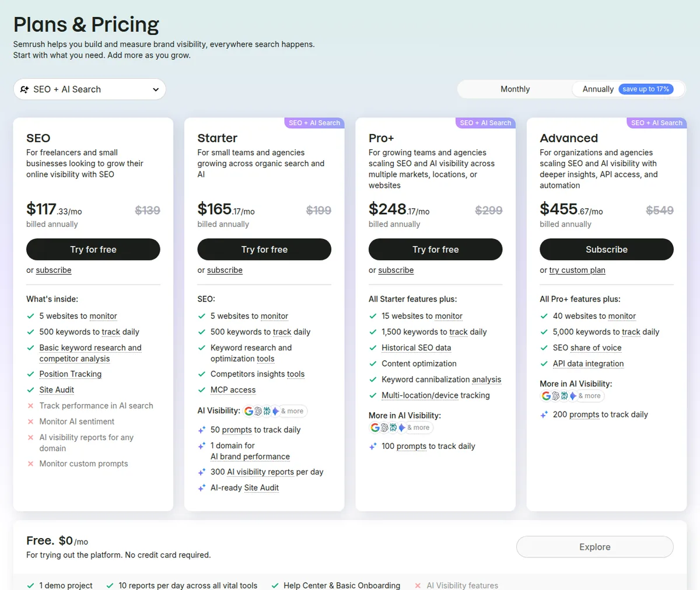Screen dimensions: 700x590
Task: Click checkmark icon beside Site Audit in SEO plan
Action: point(31,390)
